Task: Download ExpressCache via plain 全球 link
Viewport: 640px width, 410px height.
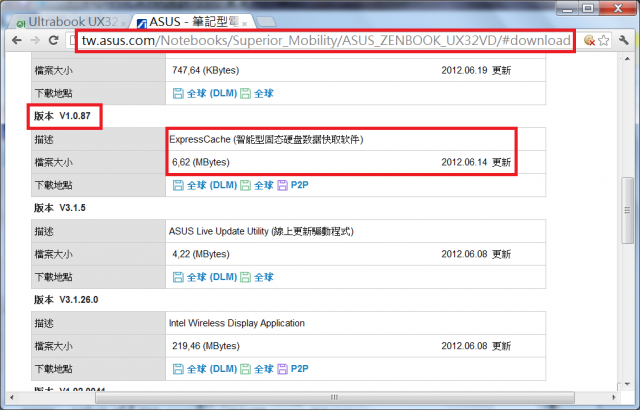Action: pos(264,185)
